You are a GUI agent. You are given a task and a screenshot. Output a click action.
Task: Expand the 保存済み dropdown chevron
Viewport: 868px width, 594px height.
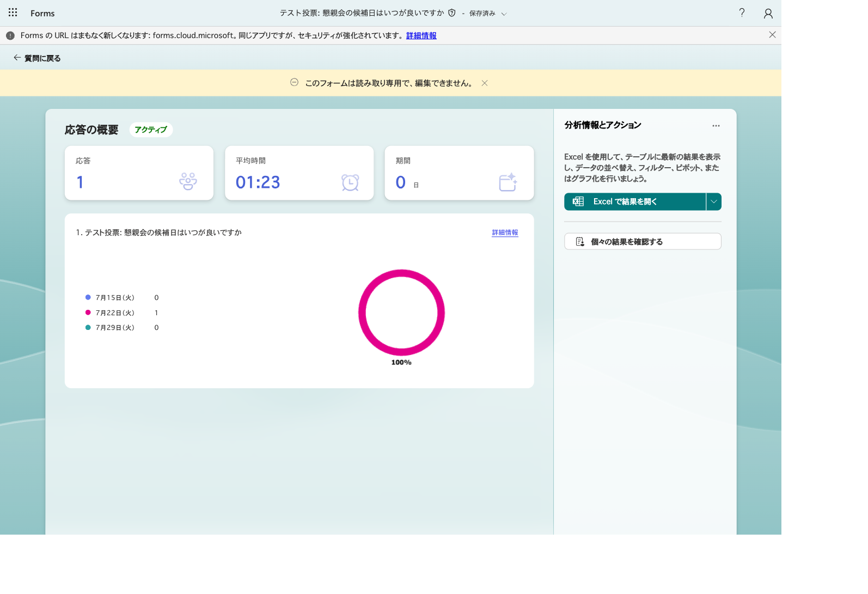(x=504, y=14)
